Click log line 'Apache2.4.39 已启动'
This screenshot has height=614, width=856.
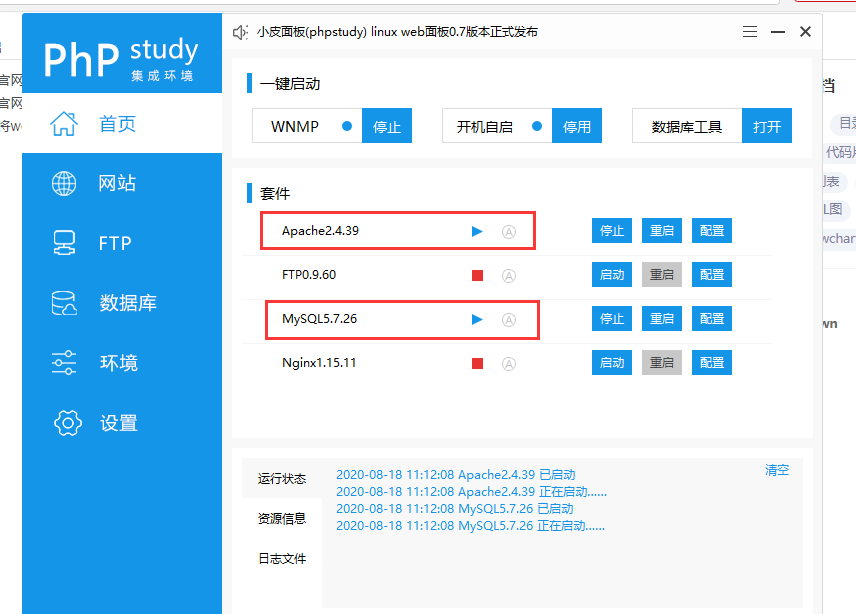[456, 475]
